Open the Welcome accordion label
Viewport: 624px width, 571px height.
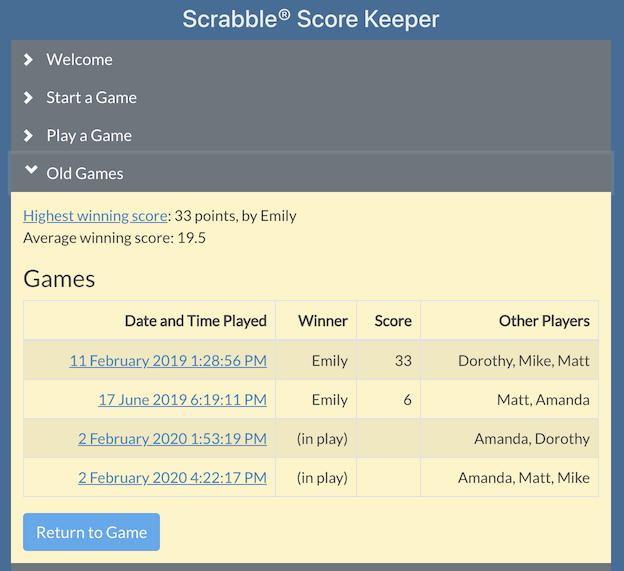79,60
